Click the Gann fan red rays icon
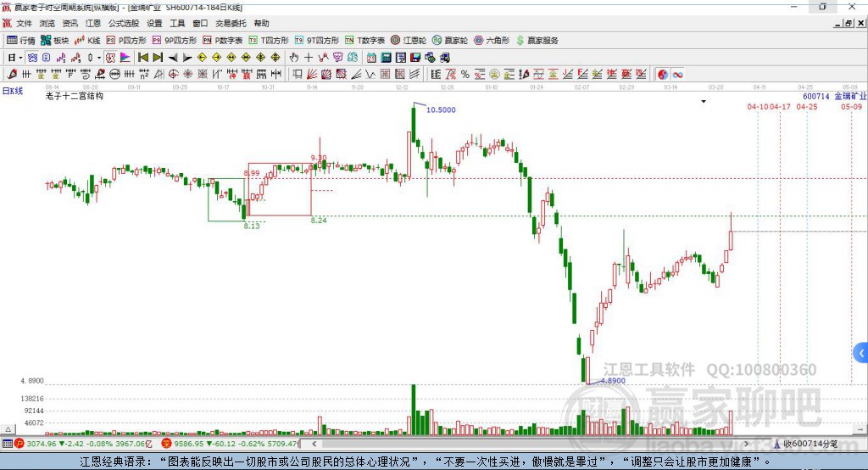The image size is (868, 470). 312,75
